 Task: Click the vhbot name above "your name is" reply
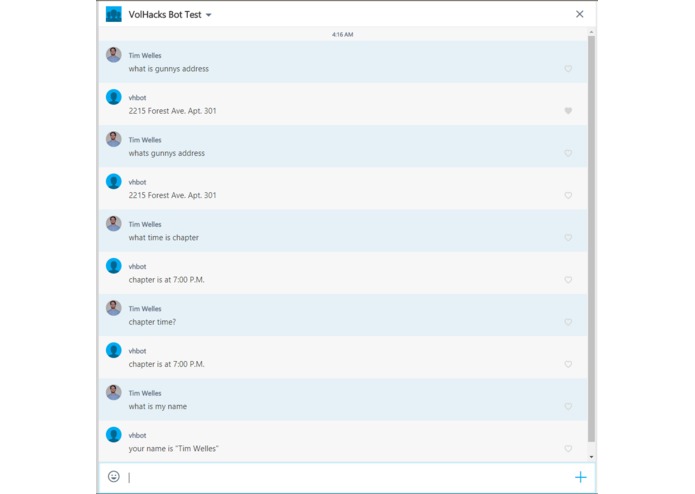[x=137, y=436]
